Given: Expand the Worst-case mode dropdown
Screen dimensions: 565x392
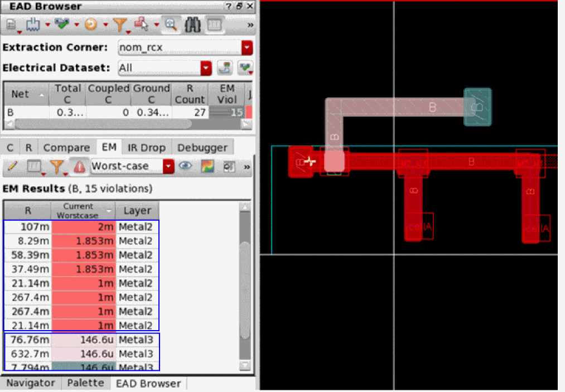Looking at the screenshot, I should click(x=168, y=166).
